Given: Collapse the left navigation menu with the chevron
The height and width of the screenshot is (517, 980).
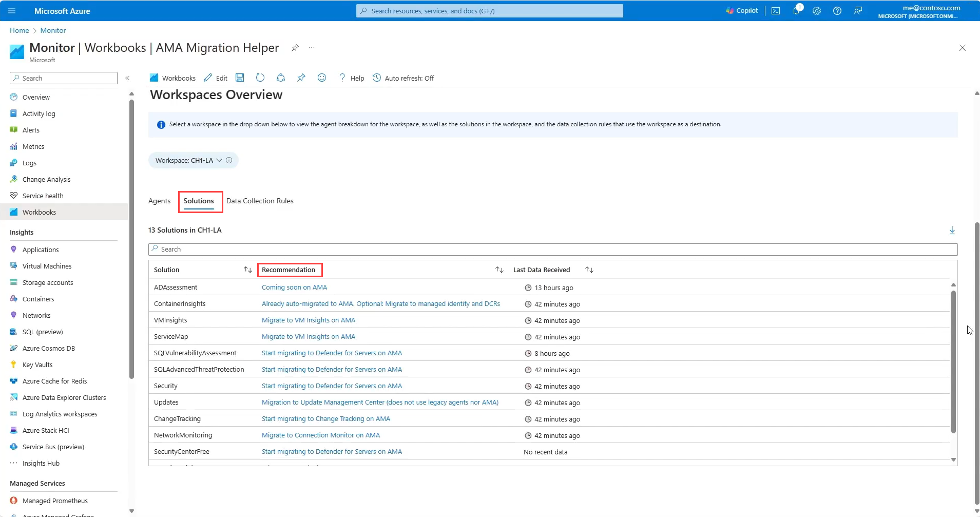Looking at the screenshot, I should tap(127, 78).
